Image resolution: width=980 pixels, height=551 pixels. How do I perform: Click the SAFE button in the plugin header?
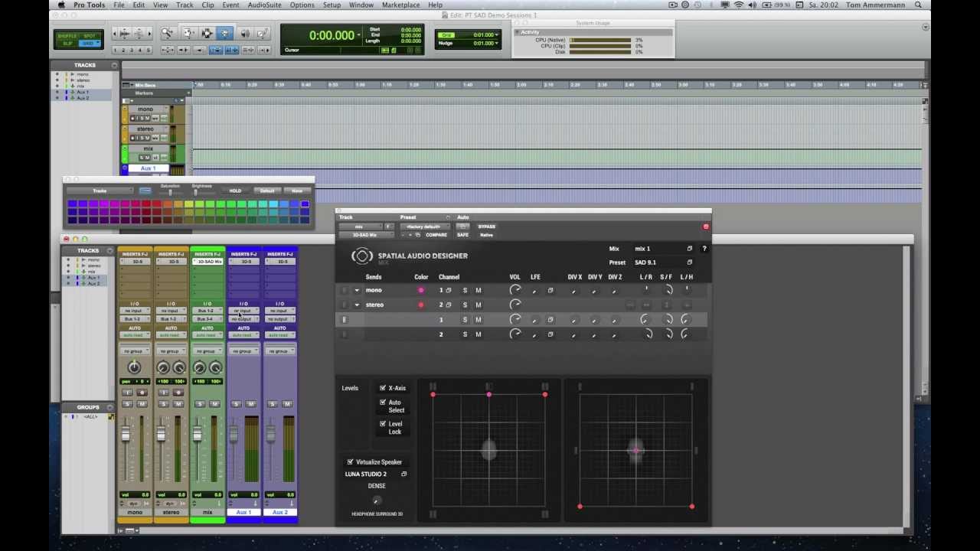point(463,235)
